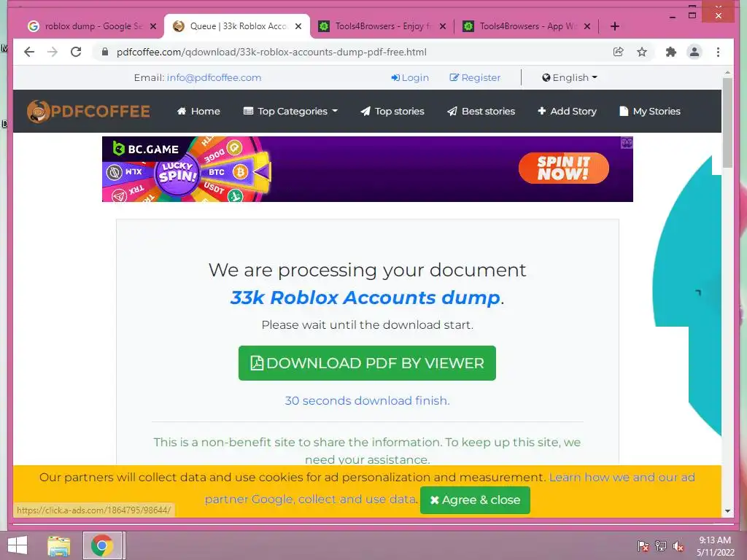Bookmark this page with the star icon
This screenshot has height=560, width=747.
[x=642, y=52]
